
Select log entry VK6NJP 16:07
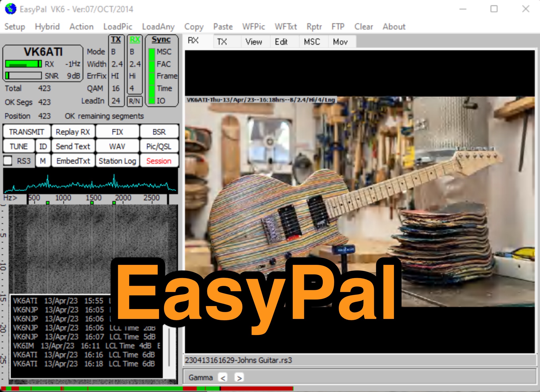pyautogui.click(x=84, y=337)
